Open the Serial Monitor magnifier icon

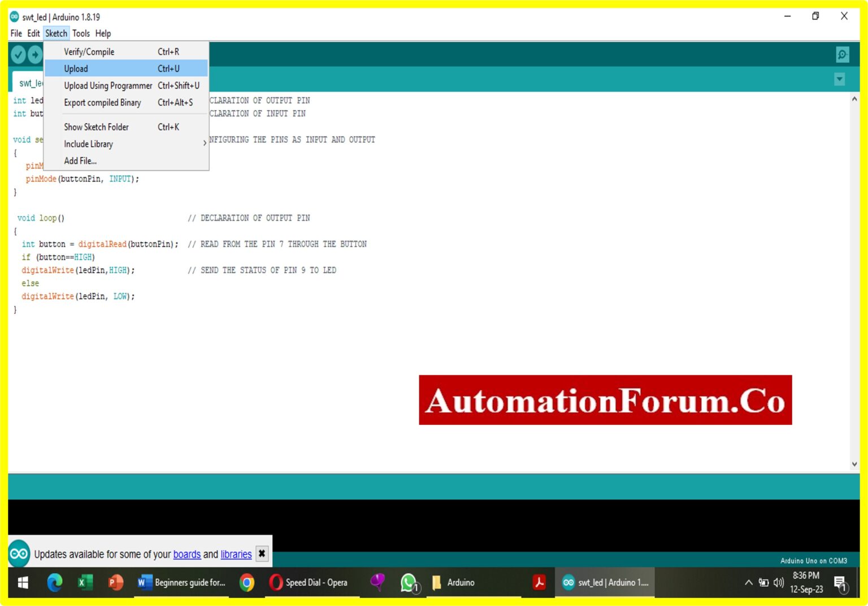point(841,54)
